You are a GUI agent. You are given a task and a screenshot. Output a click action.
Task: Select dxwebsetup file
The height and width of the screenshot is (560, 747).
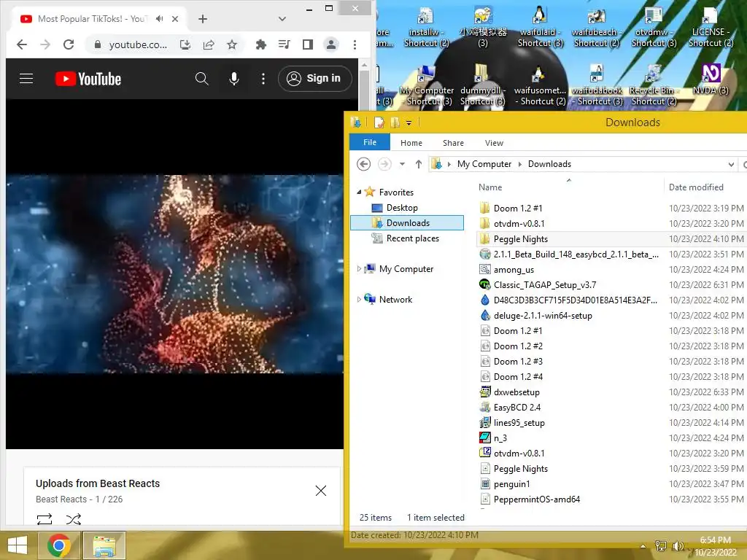tap(516, 392)
